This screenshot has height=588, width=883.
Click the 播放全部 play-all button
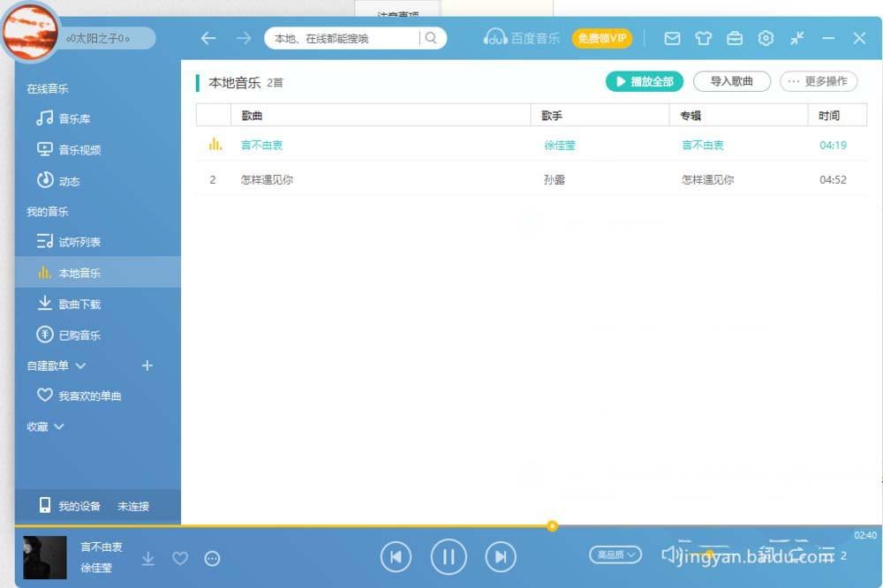pyautogui.click(x=644, y=80)
